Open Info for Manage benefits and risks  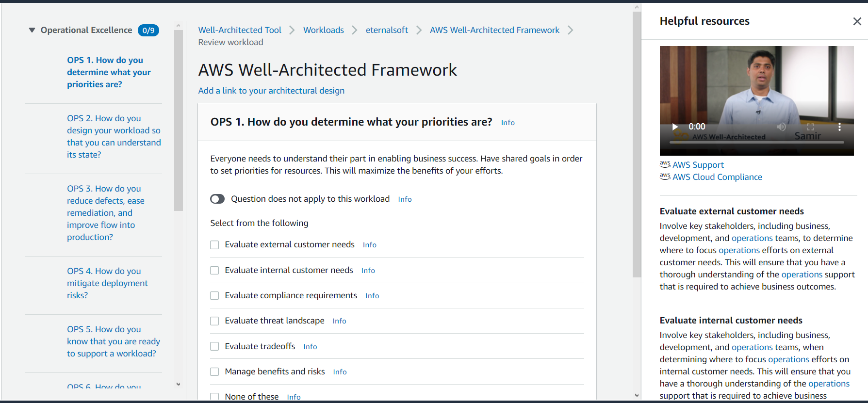coord(340,372)
